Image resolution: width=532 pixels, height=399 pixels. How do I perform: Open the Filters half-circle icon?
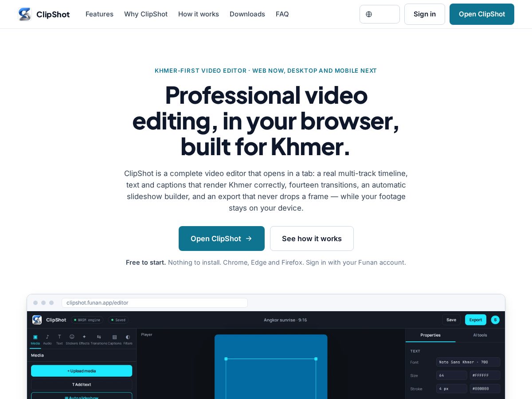click(x=128, y=337)
